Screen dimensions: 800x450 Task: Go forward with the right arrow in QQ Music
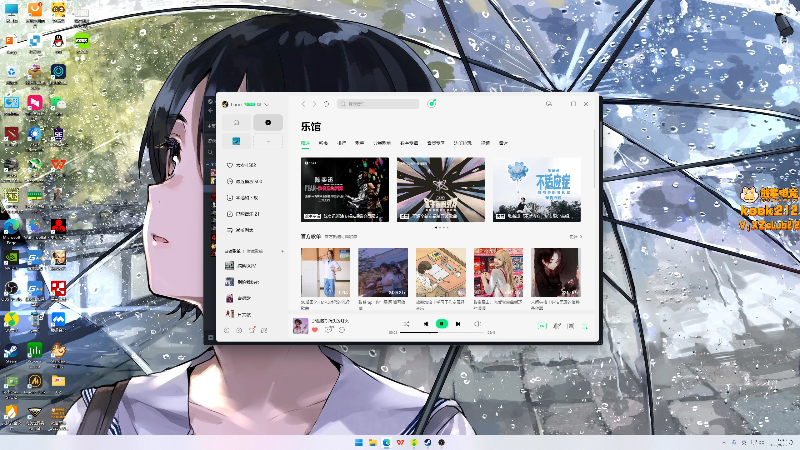tap(314, 104)
